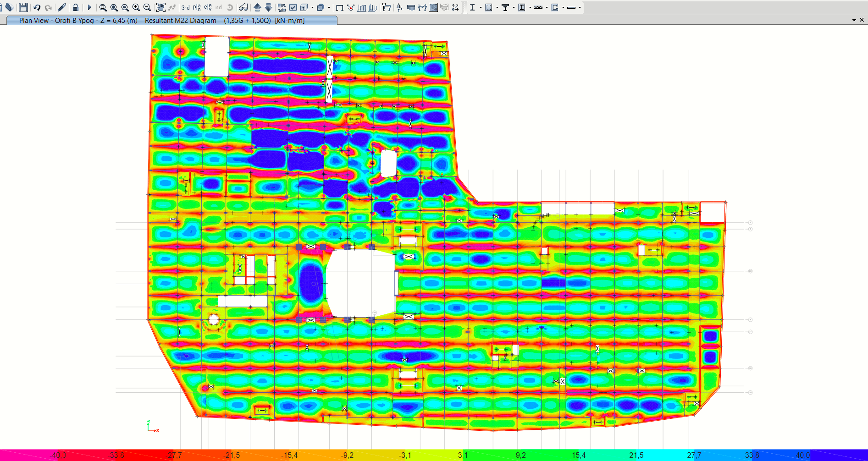Open Set Display Options checkmark icon

(x=293, y=7)
